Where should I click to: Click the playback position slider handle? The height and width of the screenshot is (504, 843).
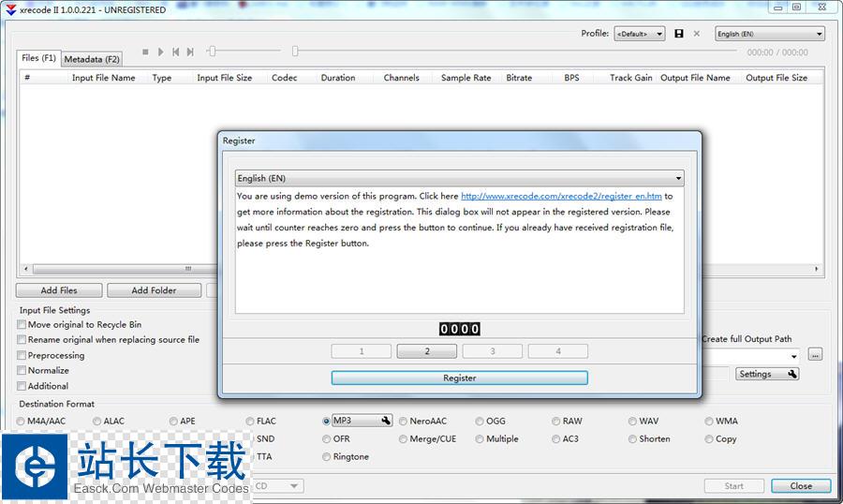click(x=295, y=52)
